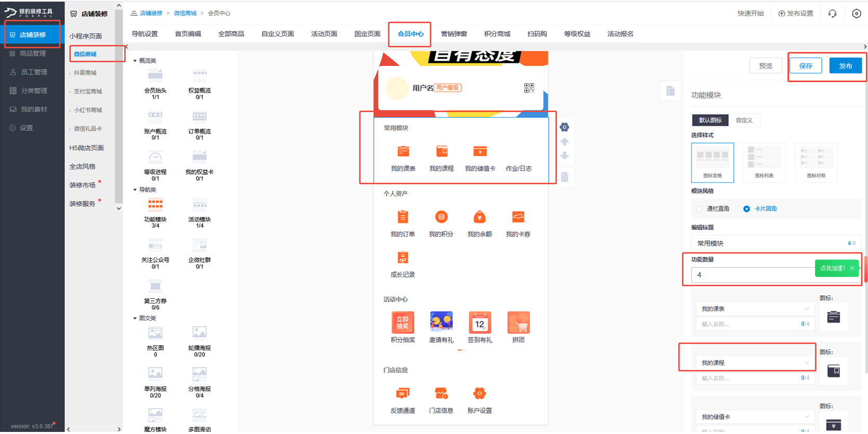Viewport: 868px width, 434px height.
Task: Switch to 默认图标 option
Action: 710,120
